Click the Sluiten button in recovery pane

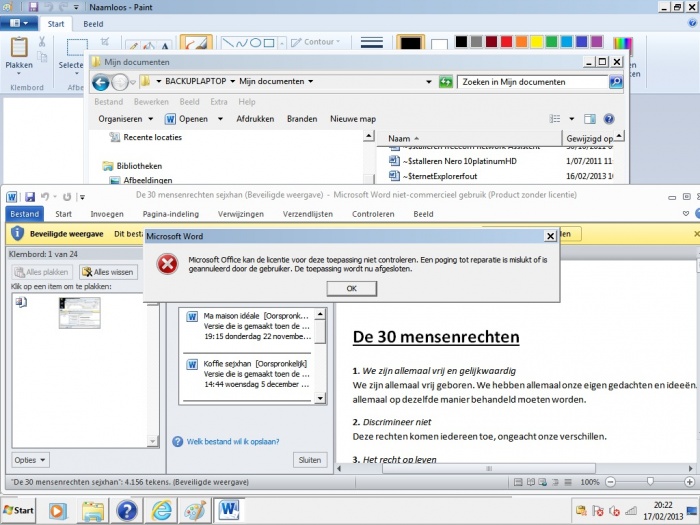tap(310, 460)
